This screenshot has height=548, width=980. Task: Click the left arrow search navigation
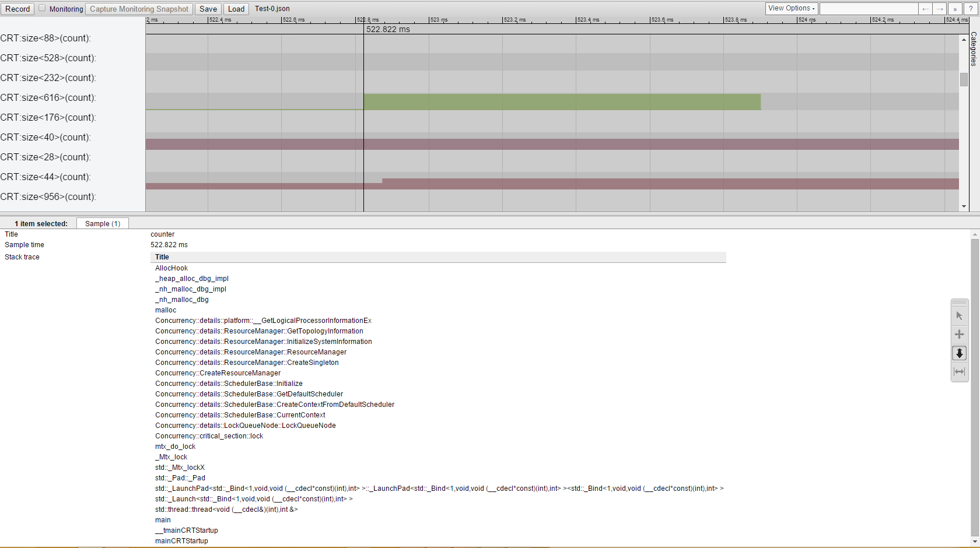[x=925, y=9]
